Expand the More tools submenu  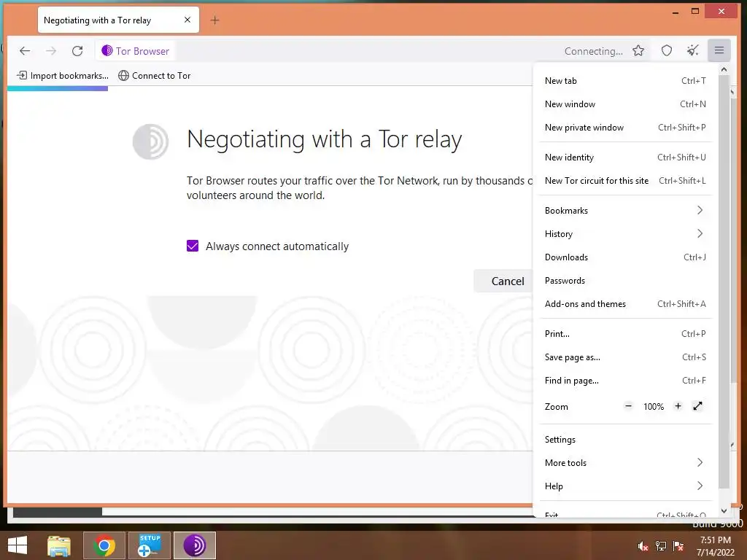click(625, 463)
